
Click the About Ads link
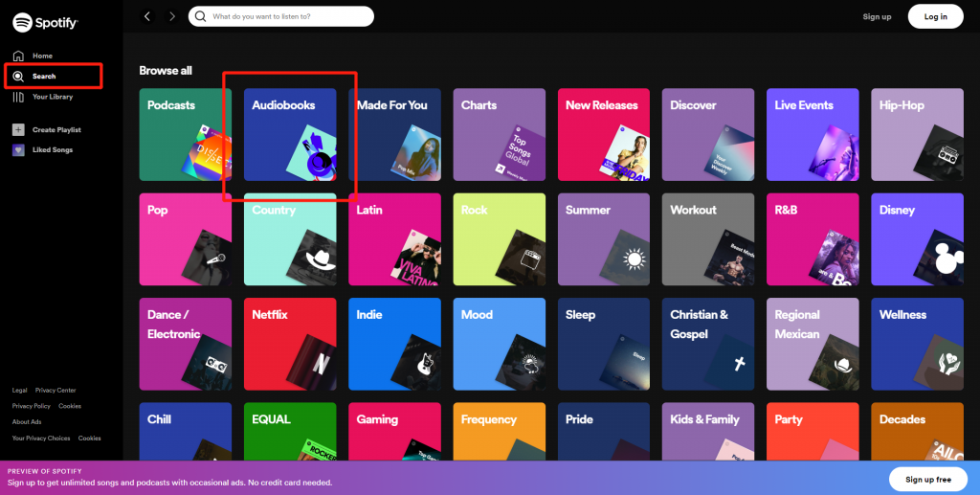click(x=27, y=422)
